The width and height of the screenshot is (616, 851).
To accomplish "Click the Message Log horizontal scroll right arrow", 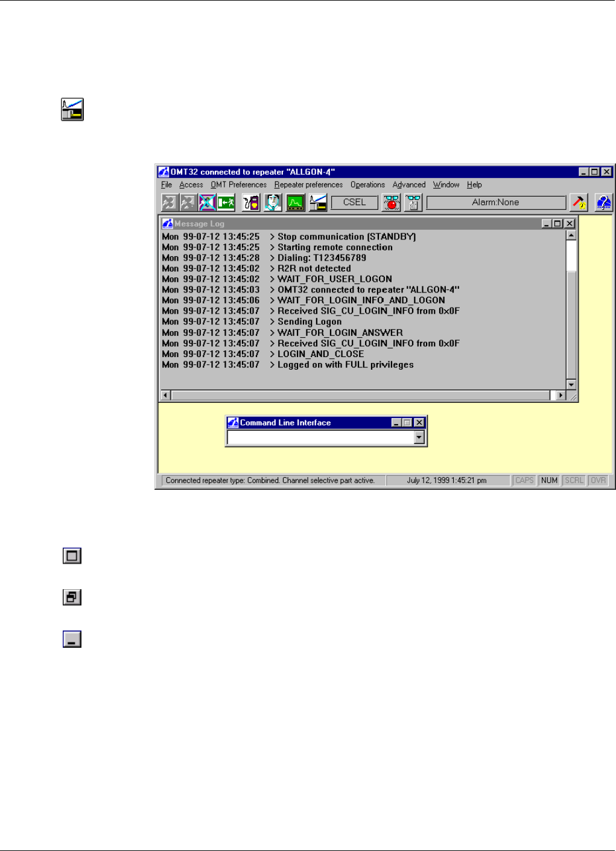I will (561, 396).
